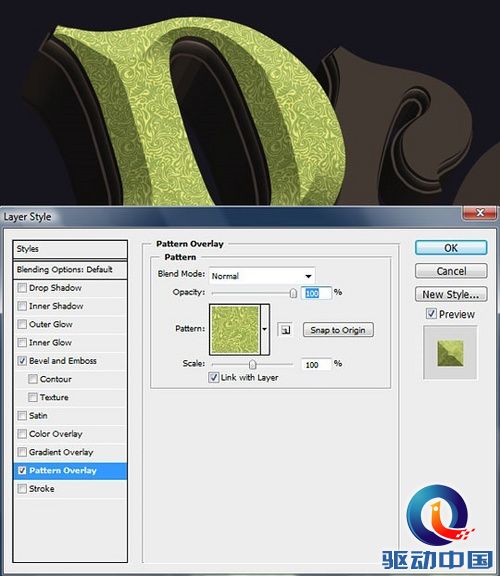Select the Inner Shadow label
The image size is (500, 576).
pyautogui.click(x=56, y=306)
